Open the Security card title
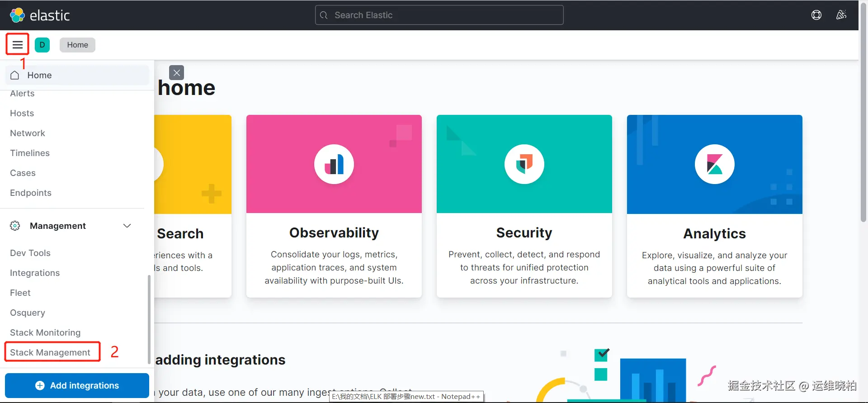The width and height of the screenshot is (868, 403). (x=524, y=232)
